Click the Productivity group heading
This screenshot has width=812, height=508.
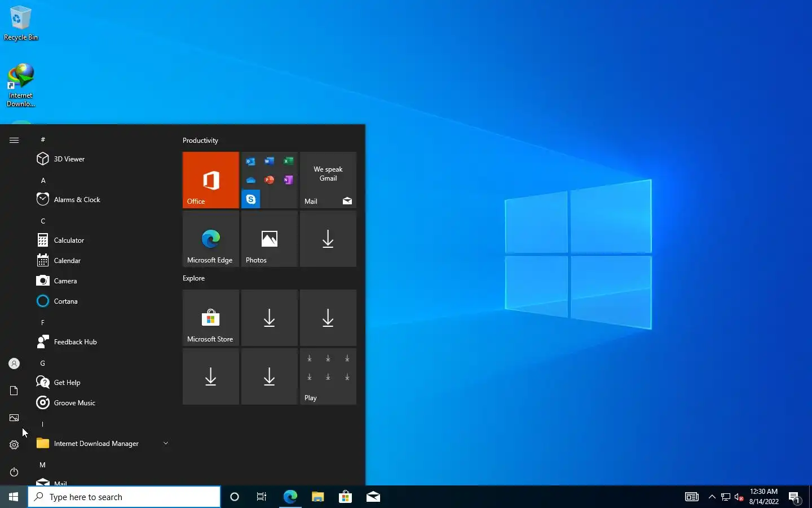tap(200, 141)
